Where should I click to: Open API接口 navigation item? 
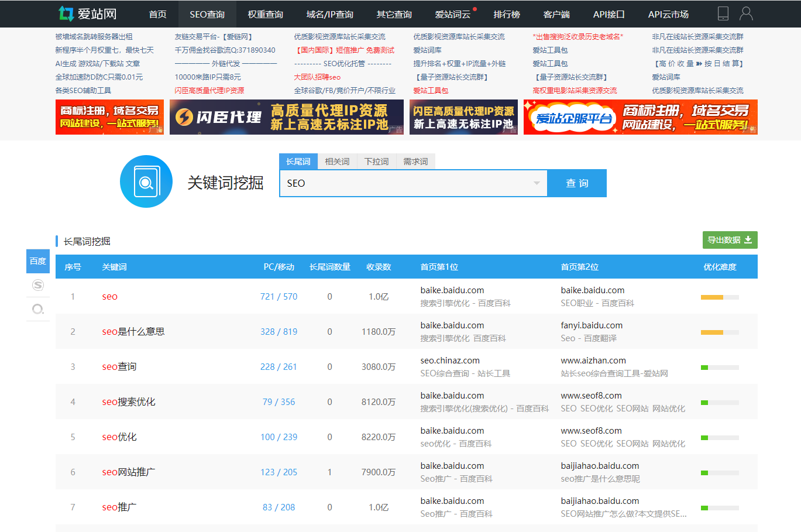pos(609,14)
